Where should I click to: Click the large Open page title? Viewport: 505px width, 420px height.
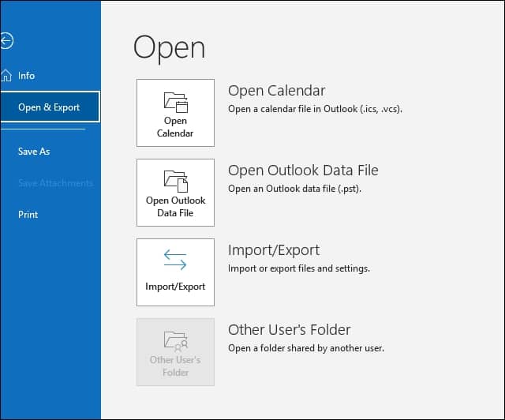pos(169,47)
